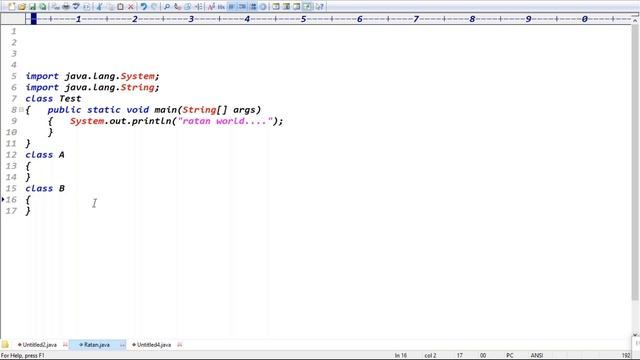
Task: Open Find in Files from the toolbar
Action: coord(188,7)
